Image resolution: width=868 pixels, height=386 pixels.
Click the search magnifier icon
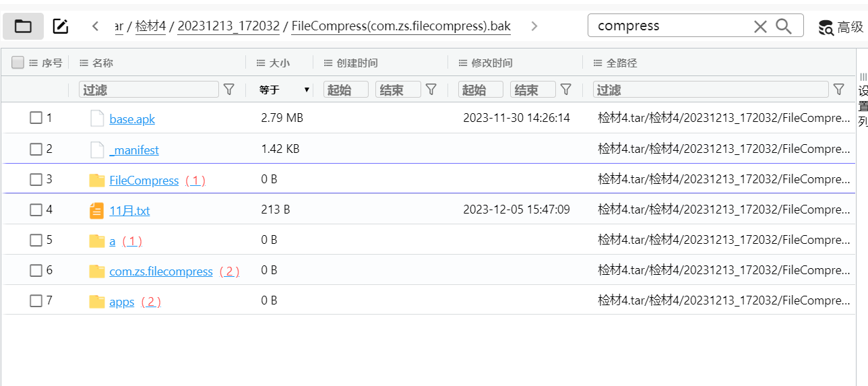click(784, 26)
